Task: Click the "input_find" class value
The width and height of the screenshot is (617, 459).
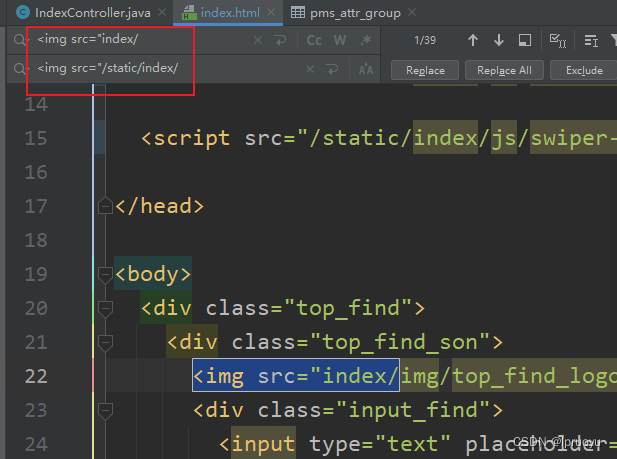Action: pos(413,410)
